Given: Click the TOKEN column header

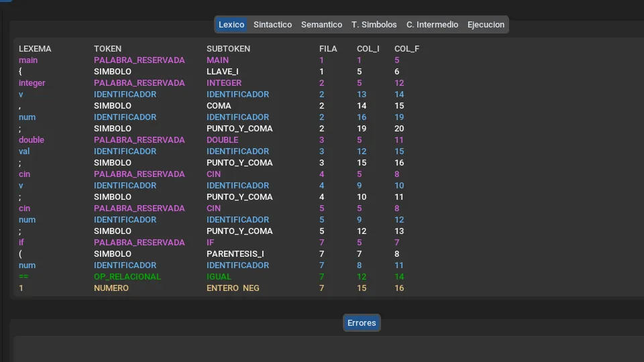Looking at the screenshot, I should click(x=107, y=49).
